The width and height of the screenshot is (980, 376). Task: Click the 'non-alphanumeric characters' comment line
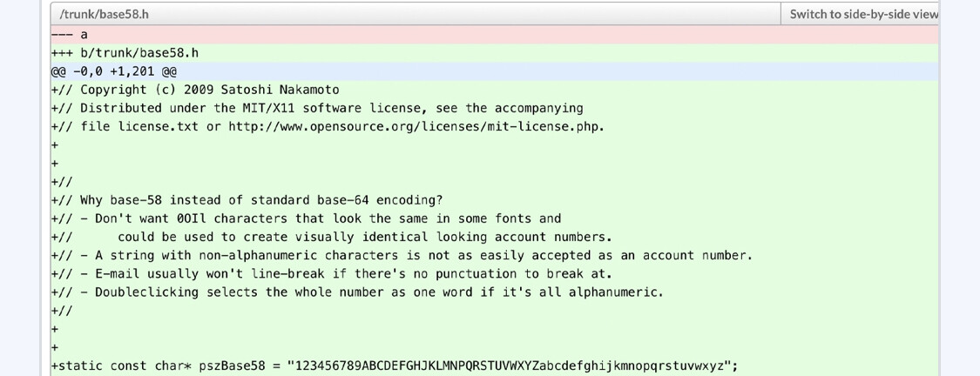(x=402, y=256)
